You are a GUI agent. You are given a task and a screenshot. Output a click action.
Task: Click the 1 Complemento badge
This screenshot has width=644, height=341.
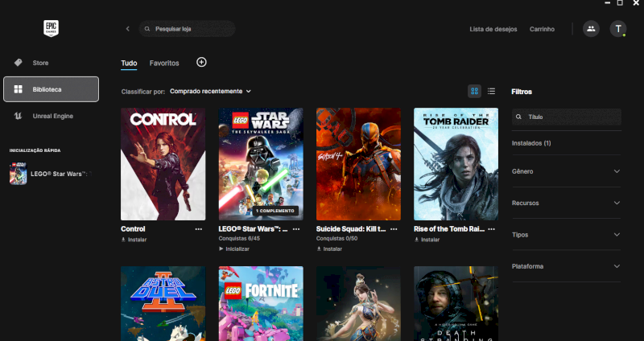pos(275,211)
